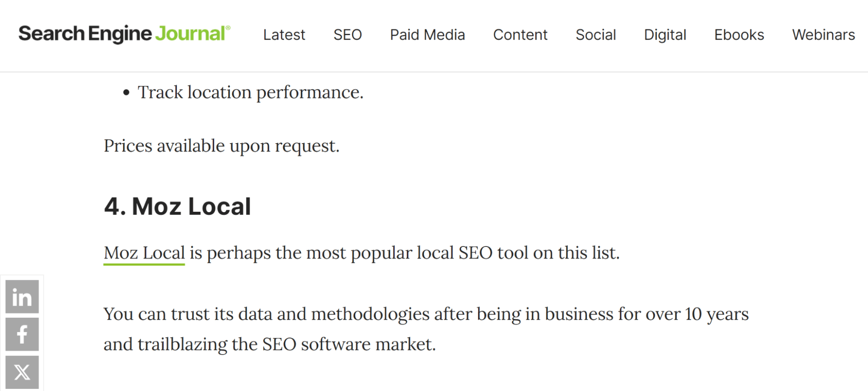Screen dimensions: 868x391
Task: Click the "4. Moz Local" heading
Action: [177, 206]
